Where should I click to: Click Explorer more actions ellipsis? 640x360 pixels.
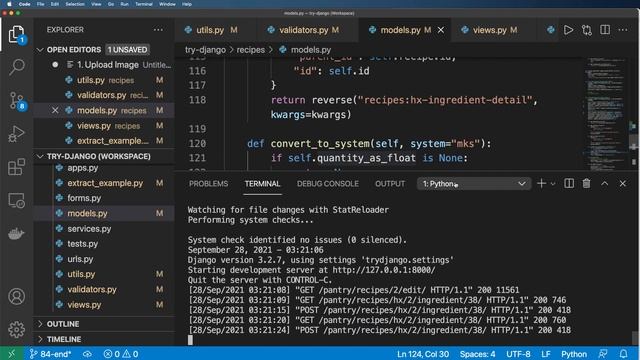(158, 30)
